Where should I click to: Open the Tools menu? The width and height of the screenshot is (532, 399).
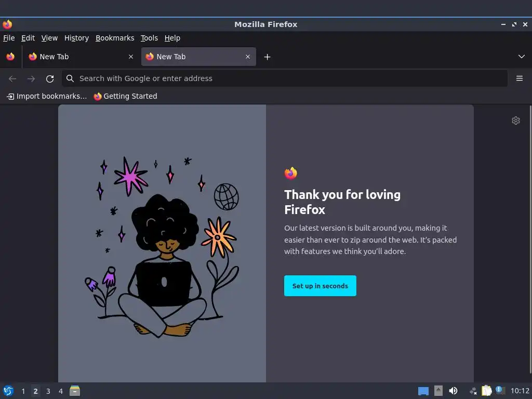tap(149, 38)
